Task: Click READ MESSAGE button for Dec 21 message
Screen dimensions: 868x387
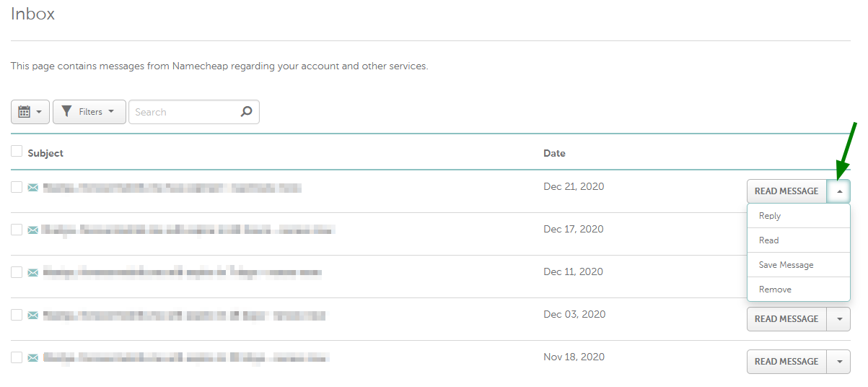Action: coord(786,191)
